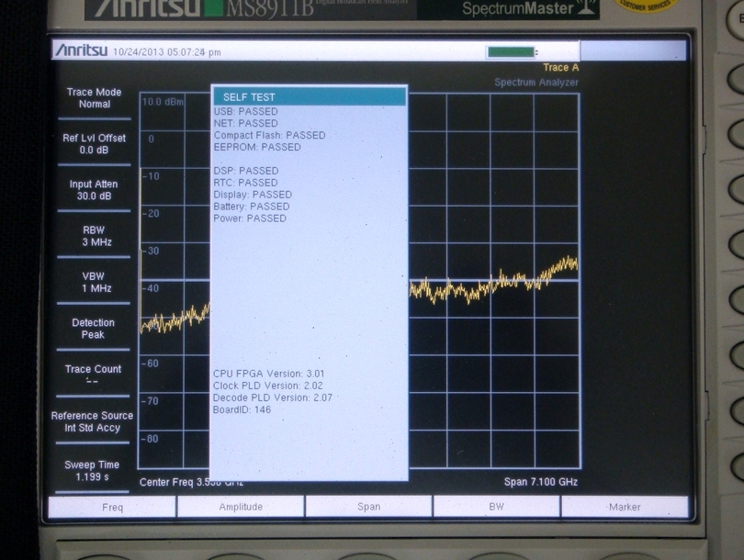The image size is (744, 560).
Task: Click the Clock PLD Version: 2.02 line
Action: coord(267,386)
